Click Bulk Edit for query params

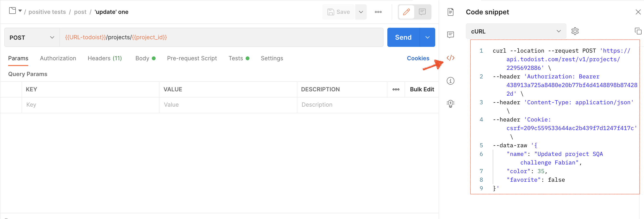(x=422, y=89)
